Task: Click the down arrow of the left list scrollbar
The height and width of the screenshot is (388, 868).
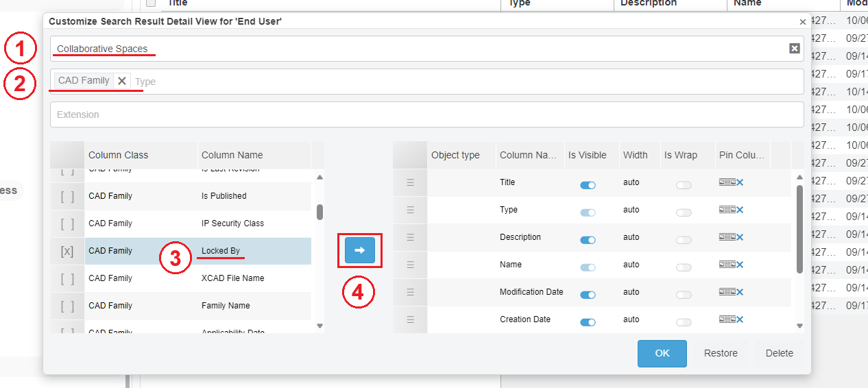Action: pos(320,326)
